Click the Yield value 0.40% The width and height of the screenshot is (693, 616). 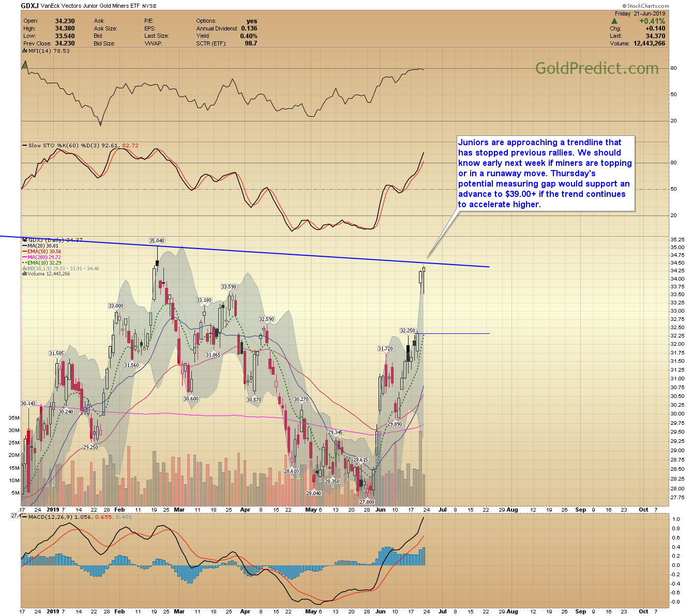pyautogui.click(x=249, y=36)
